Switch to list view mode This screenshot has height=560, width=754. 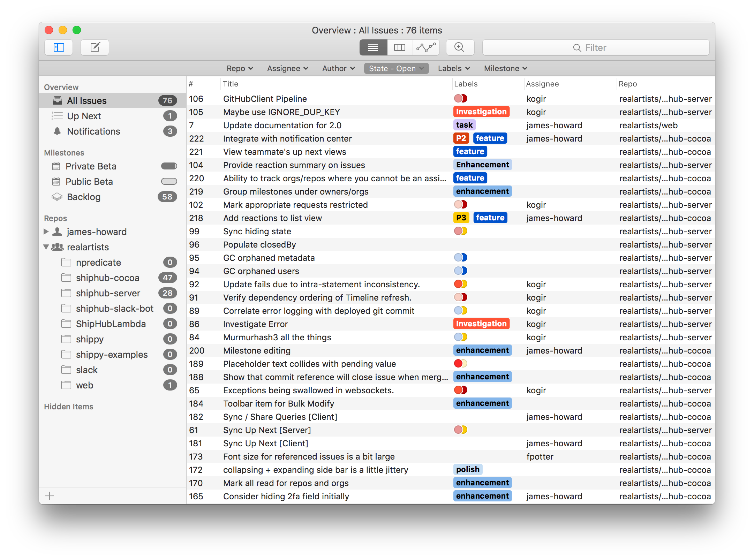click(x=373, y=47)
